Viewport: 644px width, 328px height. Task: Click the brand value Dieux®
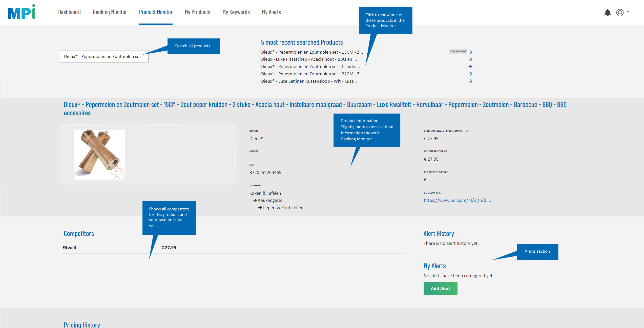[x=256, y=139]
